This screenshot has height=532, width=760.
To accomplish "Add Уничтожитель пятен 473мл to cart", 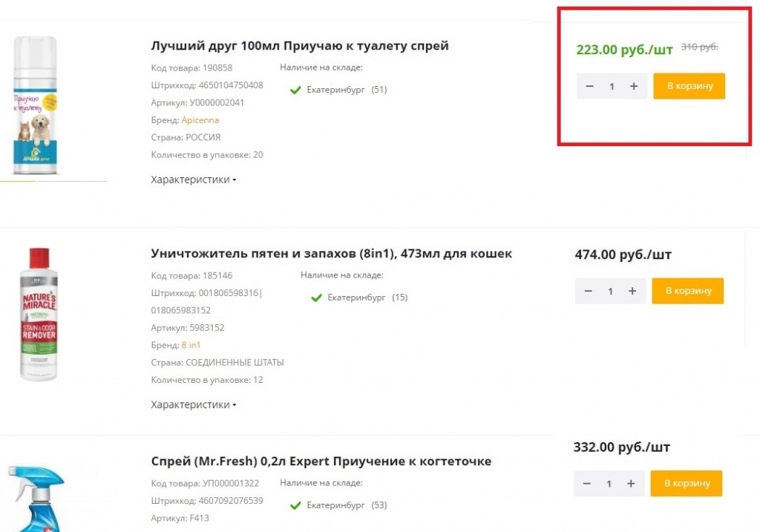I will click(x=687, y=291).
